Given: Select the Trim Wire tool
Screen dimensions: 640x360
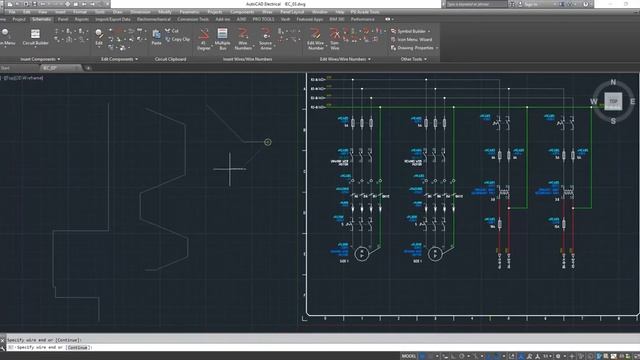Looking at the screenshot, I should coord(335,39).
